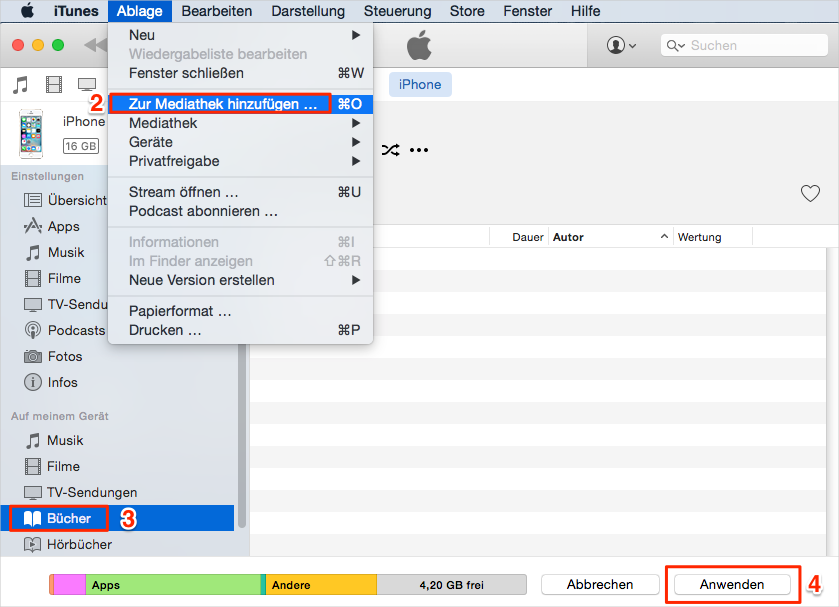Select Bücher under Auf meinem Gerät
This screenshot has width=839, height=607.
coord(117,518)
